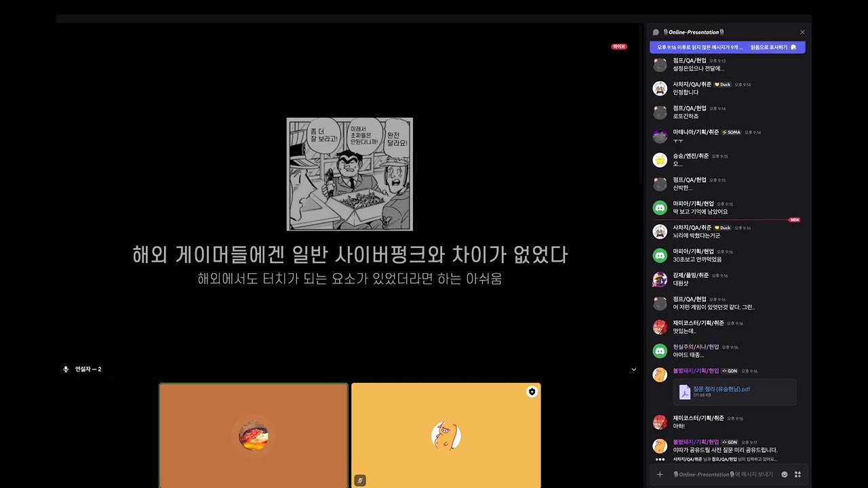
Task: Focus the Online-Presentation message input field
Action: [x=722, y=474]
